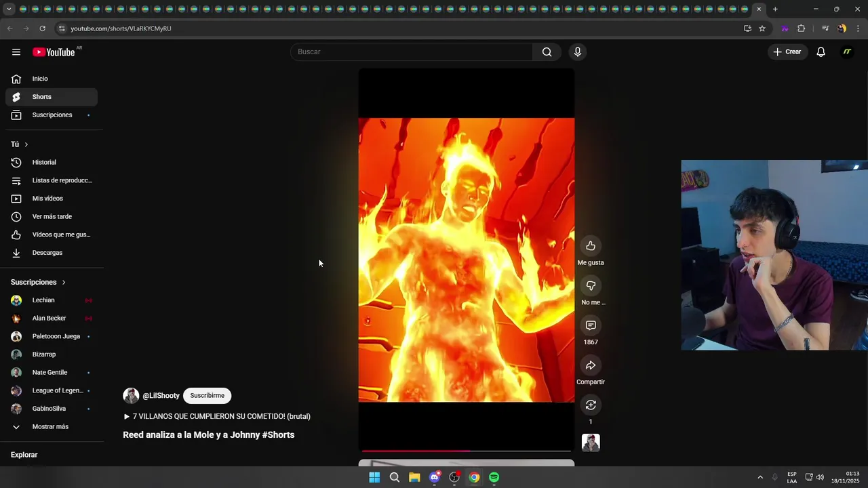Open Alan Becker channel
Viewport: 868px width, 488px height.
(52, 319)
